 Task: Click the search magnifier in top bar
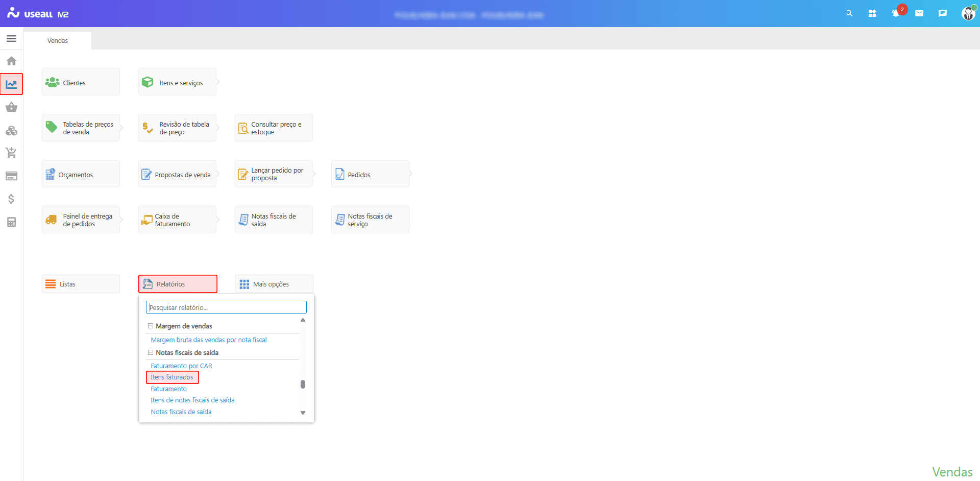(x=849, y=14)
